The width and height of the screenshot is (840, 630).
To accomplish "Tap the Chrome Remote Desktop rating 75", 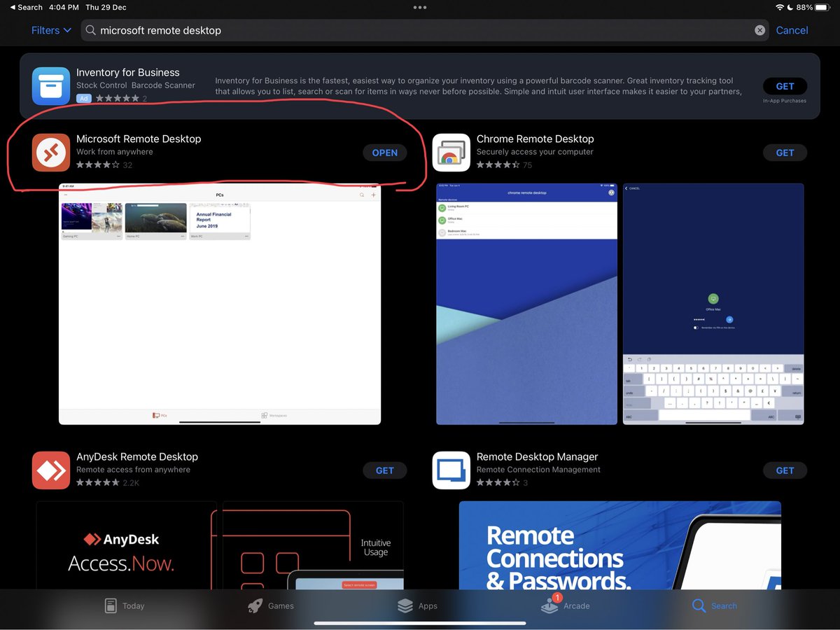I will pos(504,165).
